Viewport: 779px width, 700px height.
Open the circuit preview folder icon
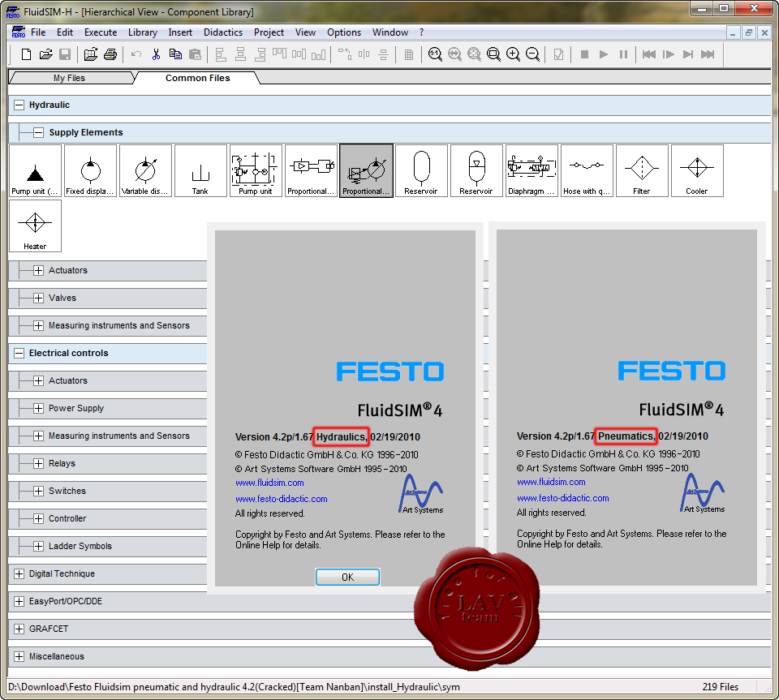point(90,54)
